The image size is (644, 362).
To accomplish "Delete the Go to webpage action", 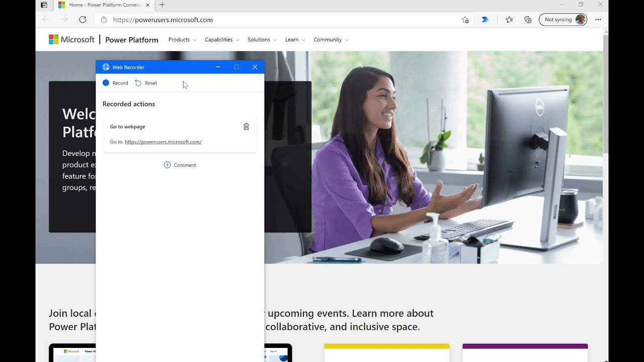I will tap(246, 127).
